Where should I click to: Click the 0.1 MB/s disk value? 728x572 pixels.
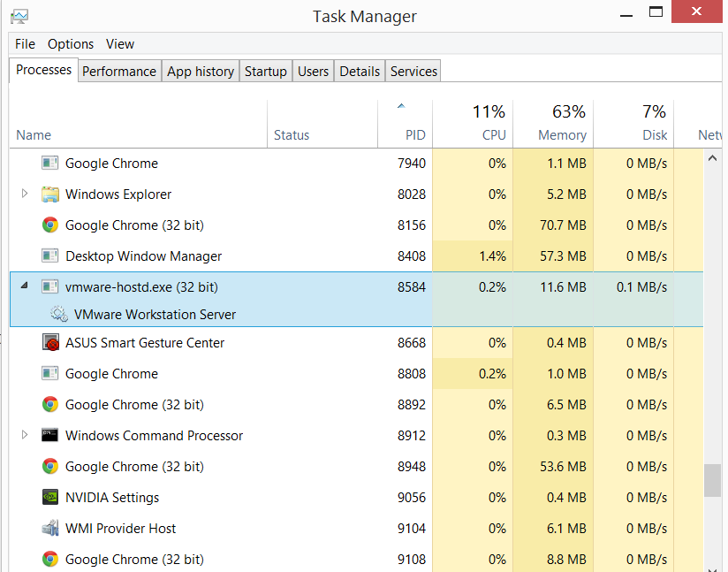click(641, 286)
